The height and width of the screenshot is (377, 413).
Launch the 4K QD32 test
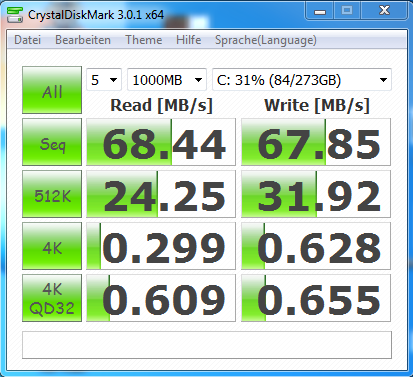(52, 298)
